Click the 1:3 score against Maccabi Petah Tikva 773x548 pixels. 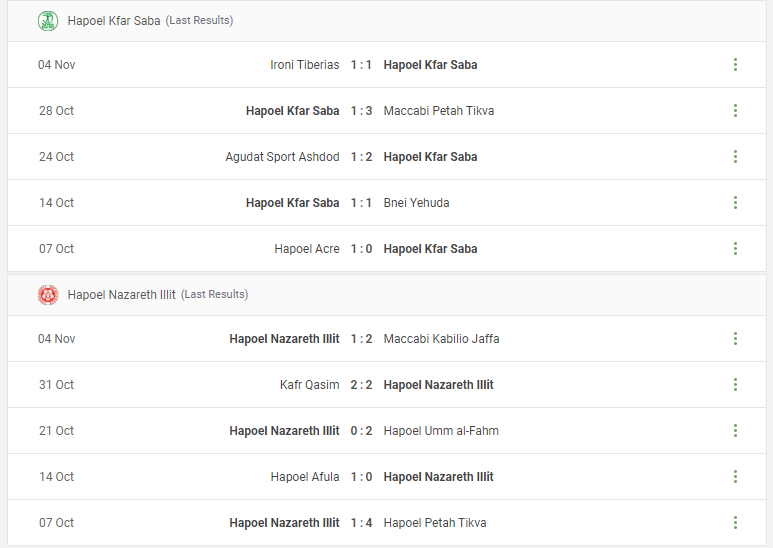click(x=361, y=110)
